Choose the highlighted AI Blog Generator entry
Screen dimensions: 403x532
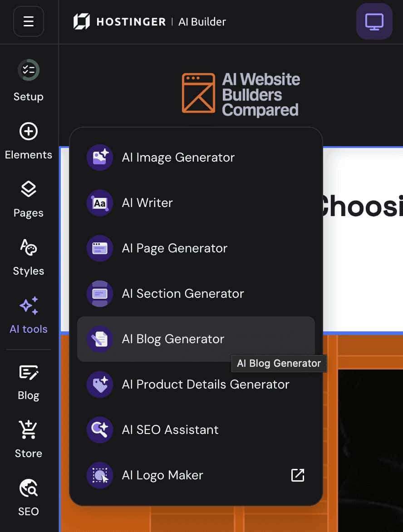(196, 339)
